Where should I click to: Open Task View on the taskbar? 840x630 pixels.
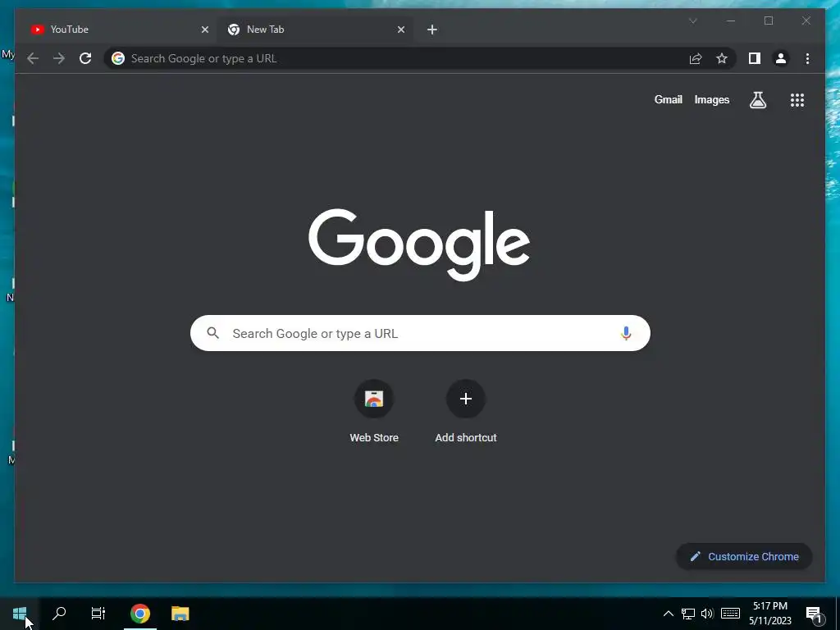98,614
